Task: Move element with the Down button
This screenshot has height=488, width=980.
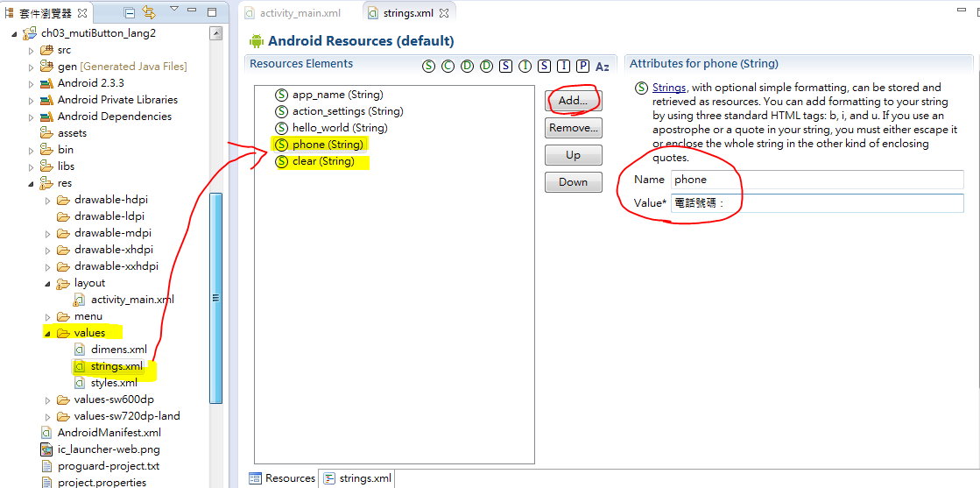Action: 573,182
